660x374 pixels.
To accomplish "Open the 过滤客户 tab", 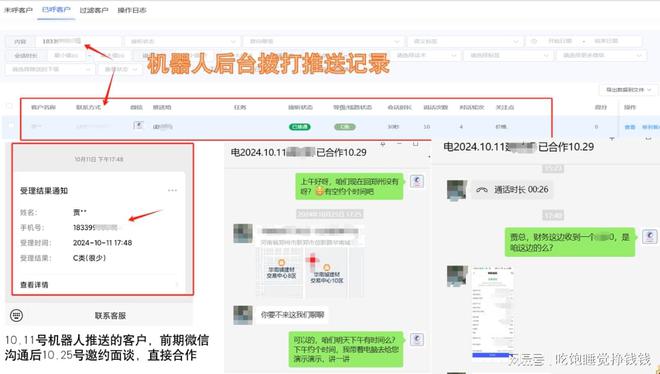I will point(94,10).
